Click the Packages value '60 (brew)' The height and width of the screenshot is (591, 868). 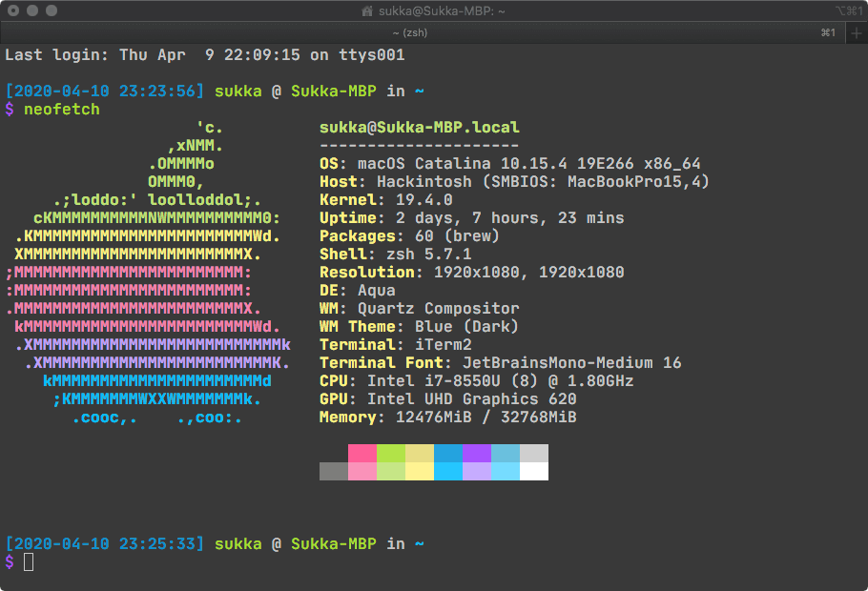[457, 235]
